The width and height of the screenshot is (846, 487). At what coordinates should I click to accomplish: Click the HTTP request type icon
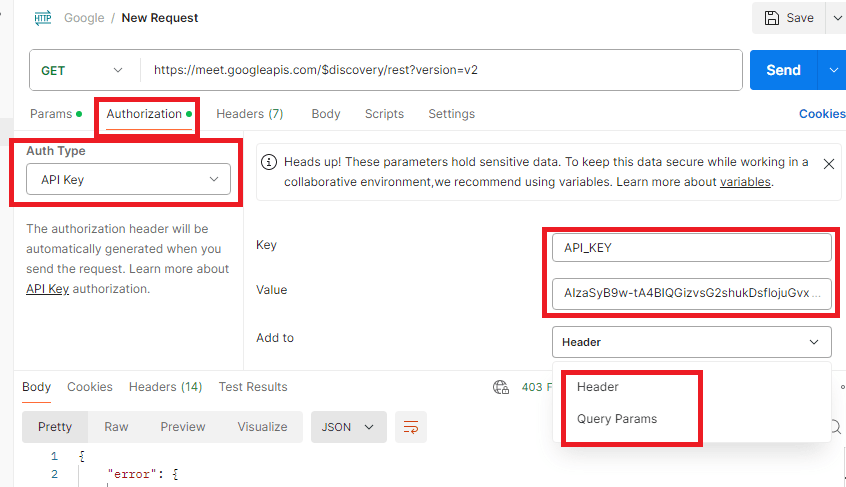(x=43, y=18)
